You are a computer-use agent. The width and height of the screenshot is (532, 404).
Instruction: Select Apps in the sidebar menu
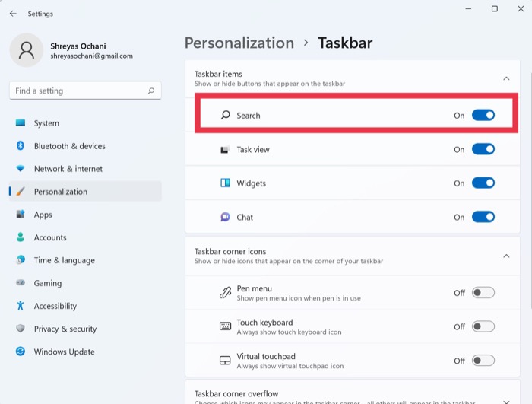point(43,215)
